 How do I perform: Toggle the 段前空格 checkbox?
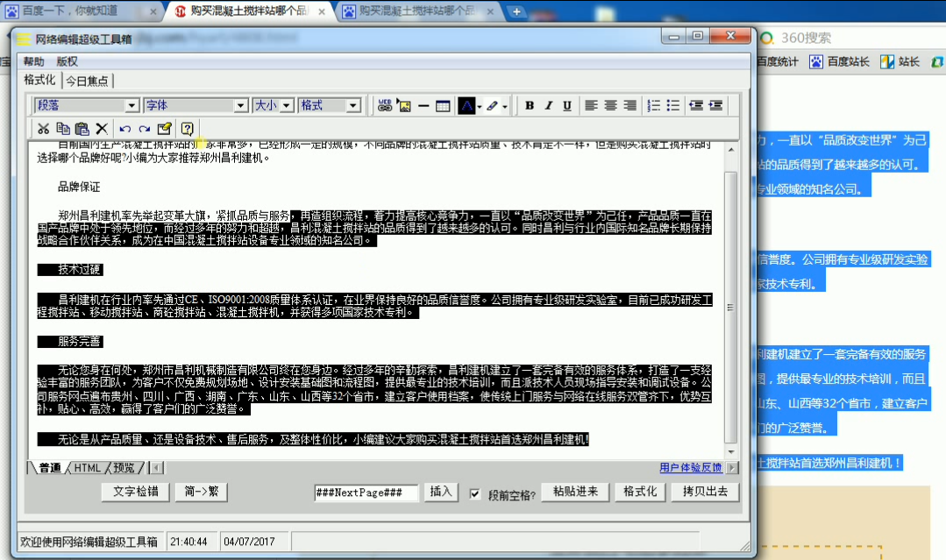[475, 493]
